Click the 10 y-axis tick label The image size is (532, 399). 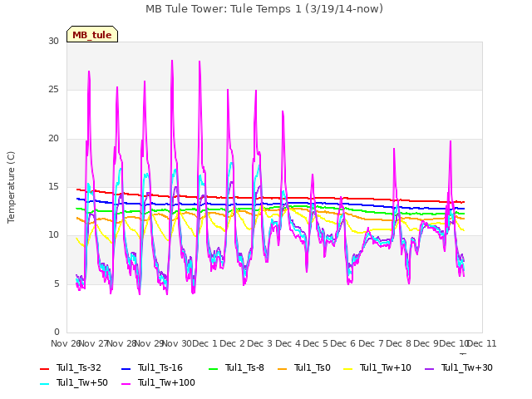point(53,234)
